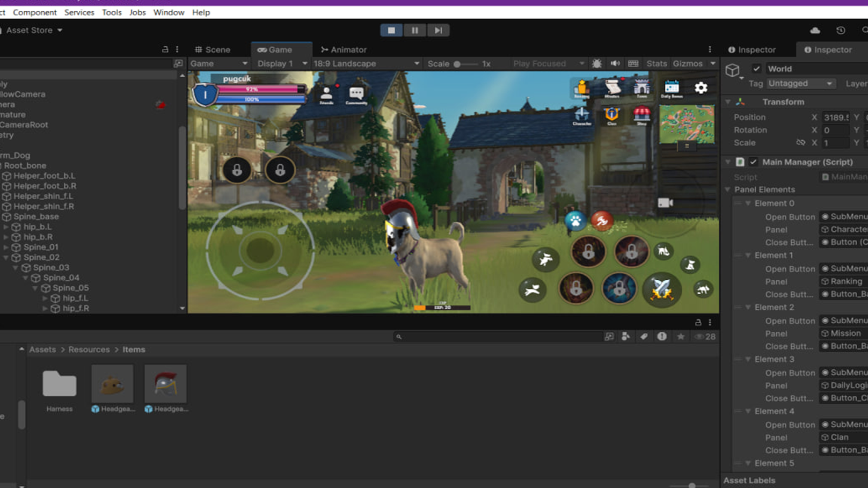
Task: Select Spine_base in hierarchy
Action: pyautogui.click(x=36, y=216)
